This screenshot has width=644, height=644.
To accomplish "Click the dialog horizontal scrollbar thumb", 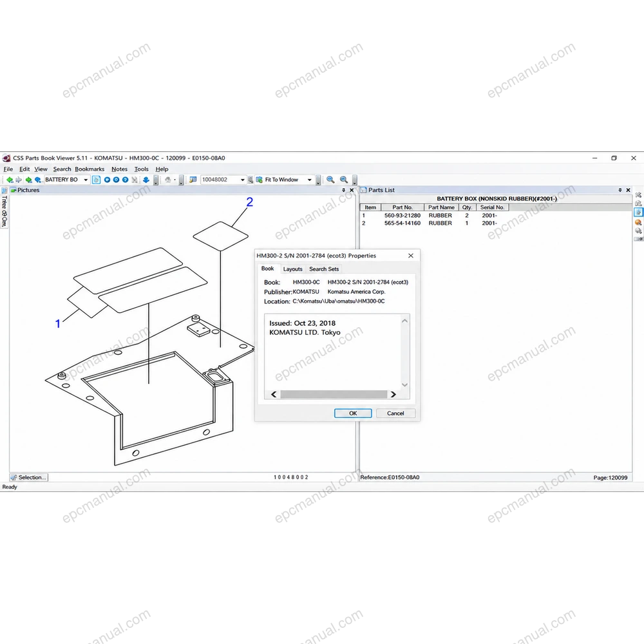I will 334,394.
